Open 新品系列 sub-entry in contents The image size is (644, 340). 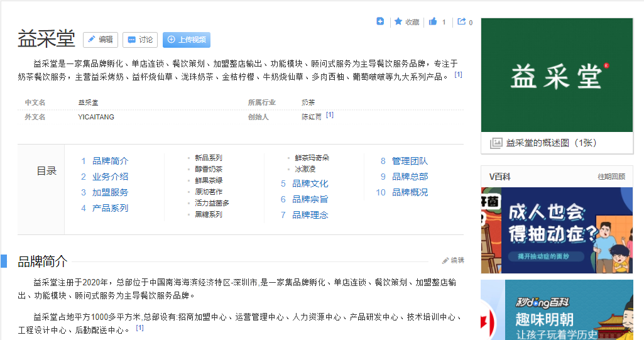point(209,158)
